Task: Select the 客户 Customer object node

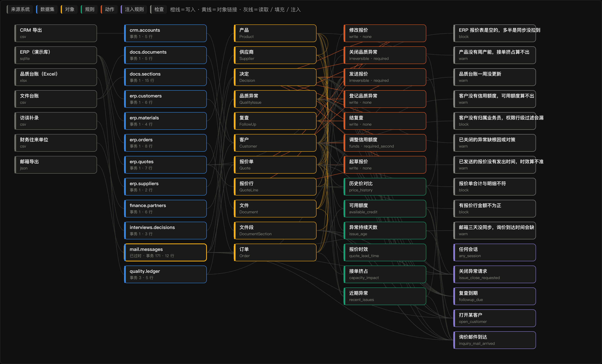Action: [x=275, y=143]
